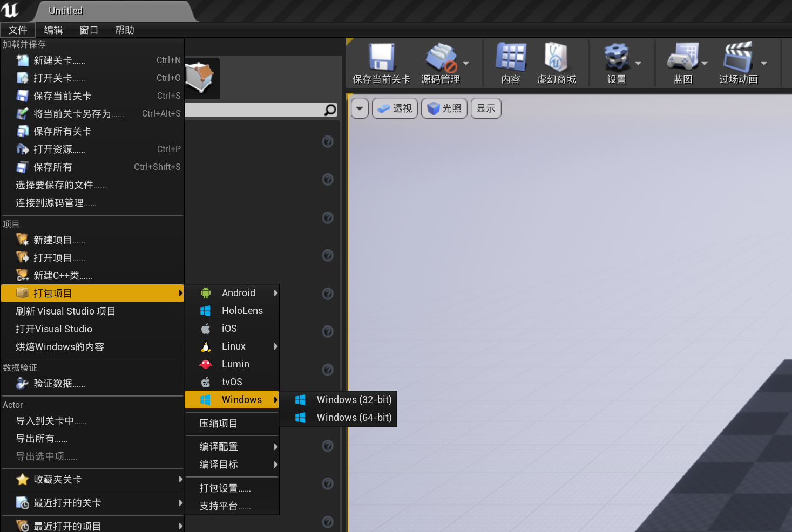
Task: Open Packaging Settings (打包设置)
Action: point(232,488)
